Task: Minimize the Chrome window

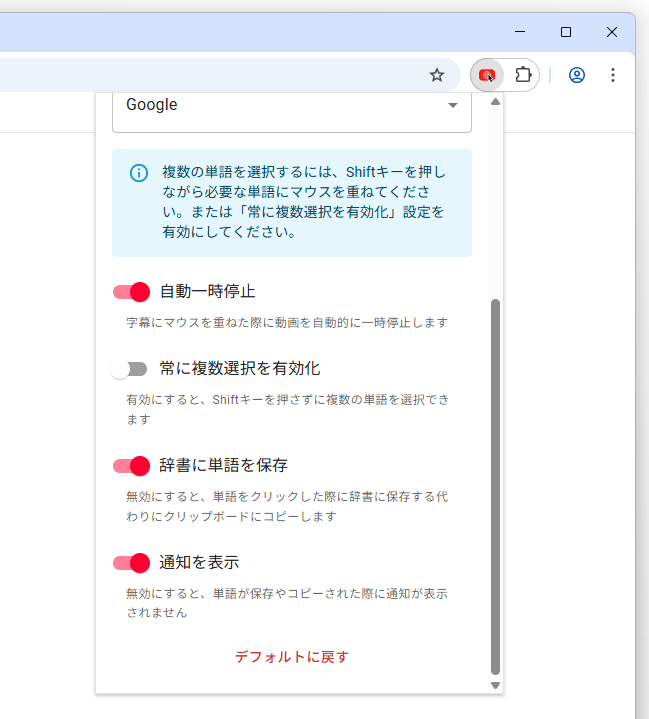Action: [520, 32]
